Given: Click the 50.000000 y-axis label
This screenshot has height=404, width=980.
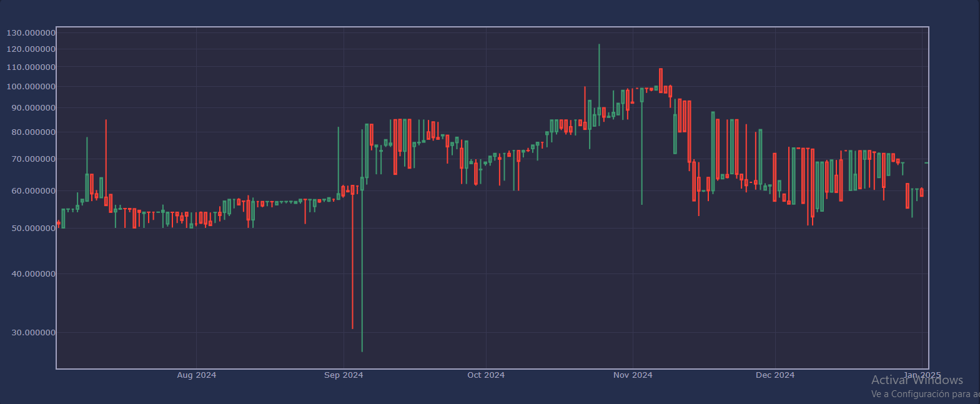Looking at the screenshot, I should 34,228.
